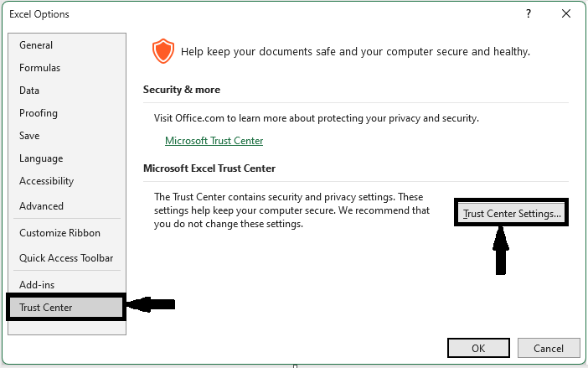Follow the Microsoft Trust Center link
The height and width of the screenshot is (368, 588).
coord(214,141)
